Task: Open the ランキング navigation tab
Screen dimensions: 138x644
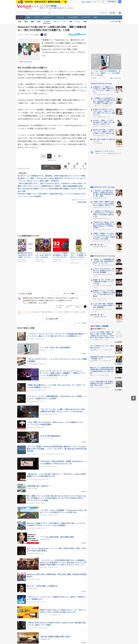Action: click(x=86, y=17)
